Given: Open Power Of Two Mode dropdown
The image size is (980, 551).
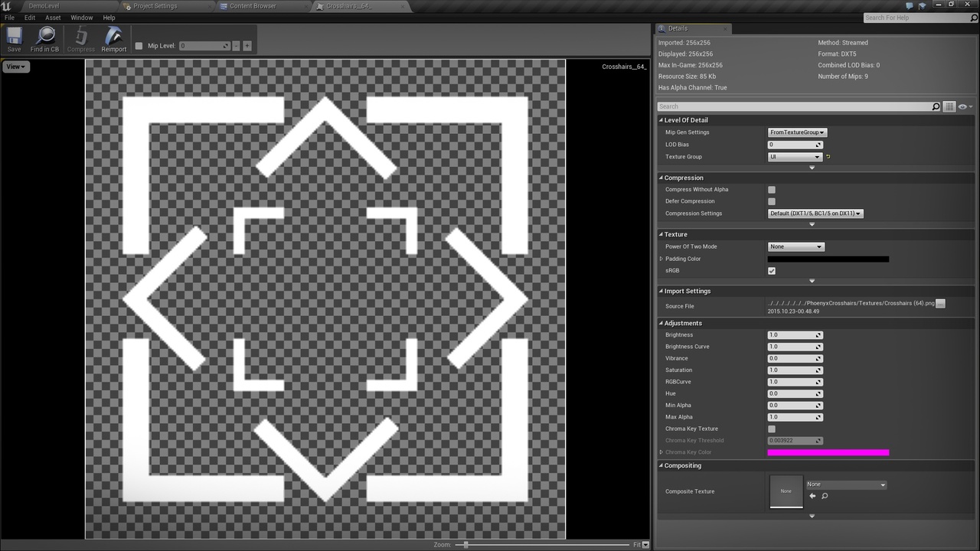Looking at the screenshot, I should coord(796,246).
